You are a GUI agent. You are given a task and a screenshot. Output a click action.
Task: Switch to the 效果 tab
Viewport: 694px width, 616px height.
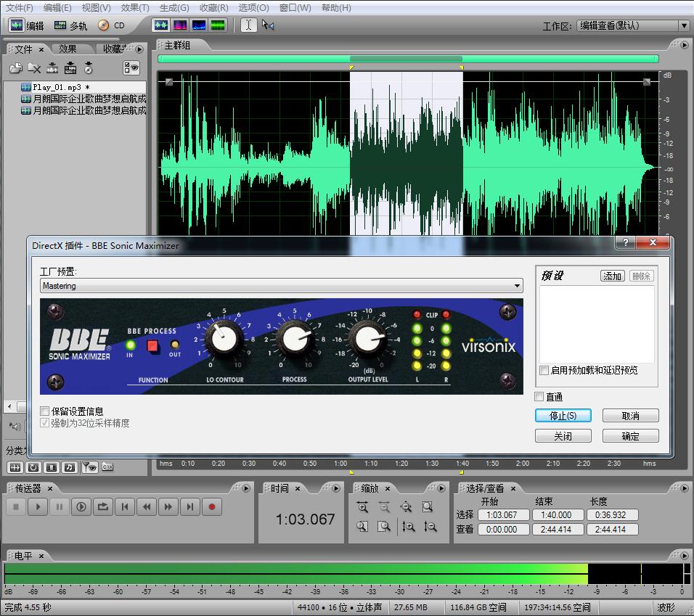coord(68,49)
